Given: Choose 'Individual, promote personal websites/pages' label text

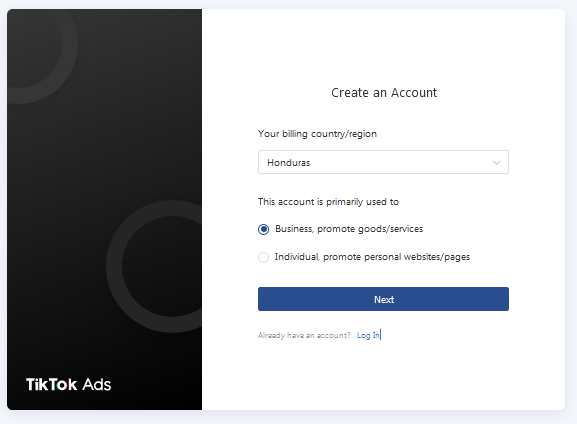Looking at the screenshot, I should (x=372, y=257).
